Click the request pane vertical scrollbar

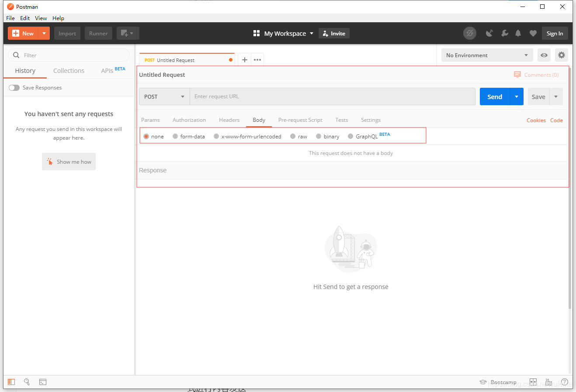click(570, 188)
